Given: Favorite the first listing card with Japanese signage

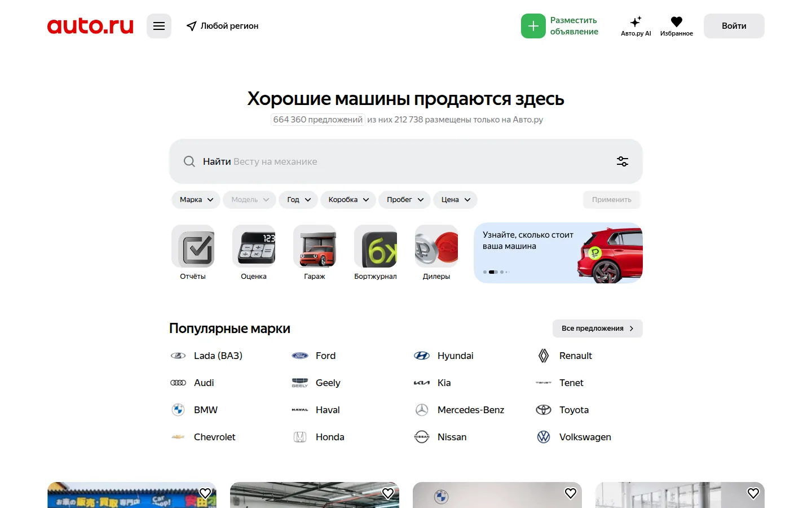Looking at the screenshot, I should click(x=205, y=493).
